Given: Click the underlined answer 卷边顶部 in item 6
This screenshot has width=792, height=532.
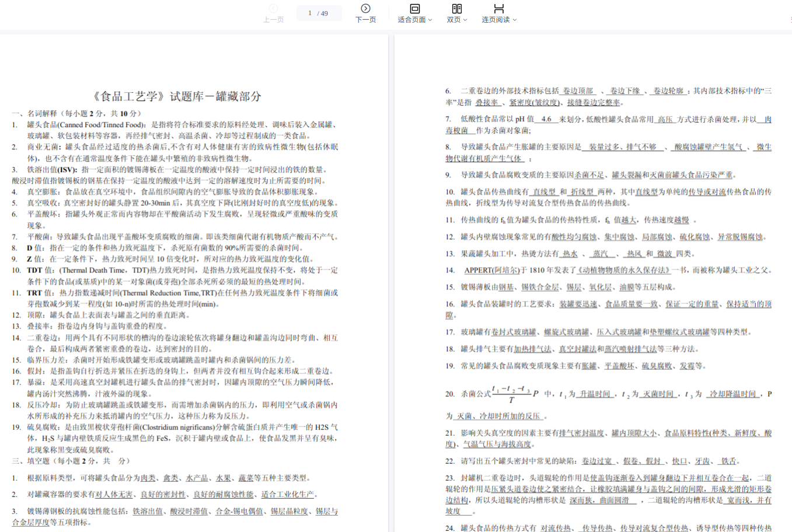Looking at the screenshot, I should click(578, 91).
